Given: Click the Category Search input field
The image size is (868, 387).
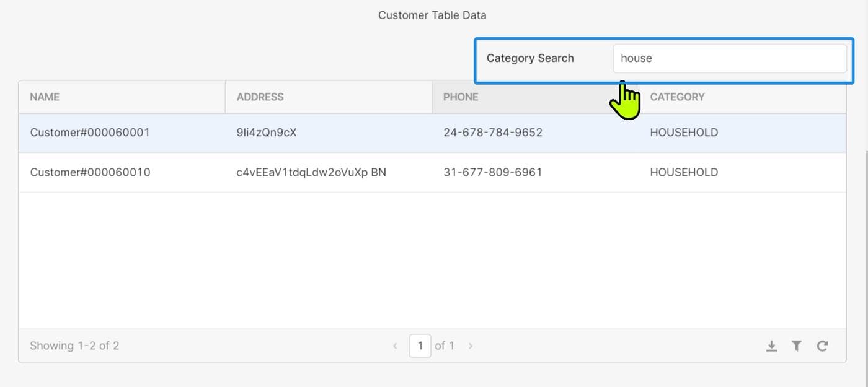Looking at the screenshot, I should (x=729, y=58).
